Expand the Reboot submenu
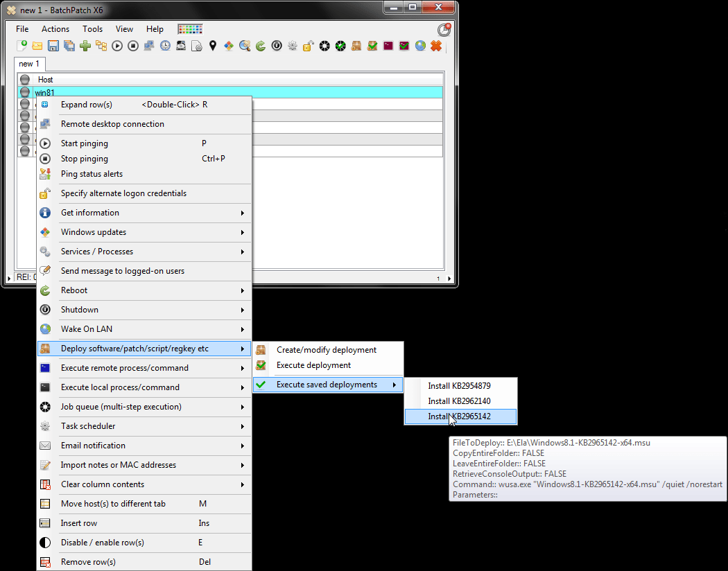The height and width of the screenshot is (571, 728). [x=144, y=290]
